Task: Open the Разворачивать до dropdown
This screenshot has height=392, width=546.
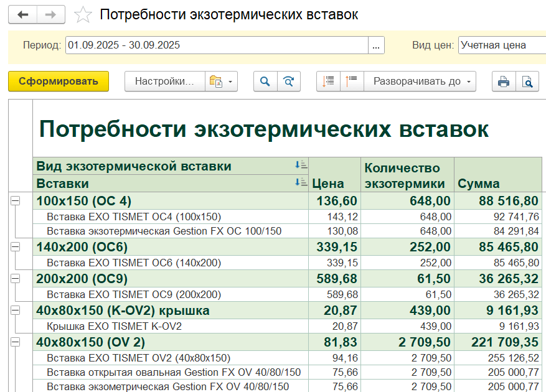Action: [x=420, y=82]
